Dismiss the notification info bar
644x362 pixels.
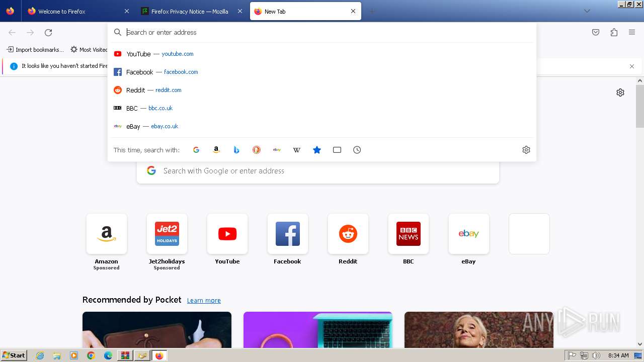[632, 66]
